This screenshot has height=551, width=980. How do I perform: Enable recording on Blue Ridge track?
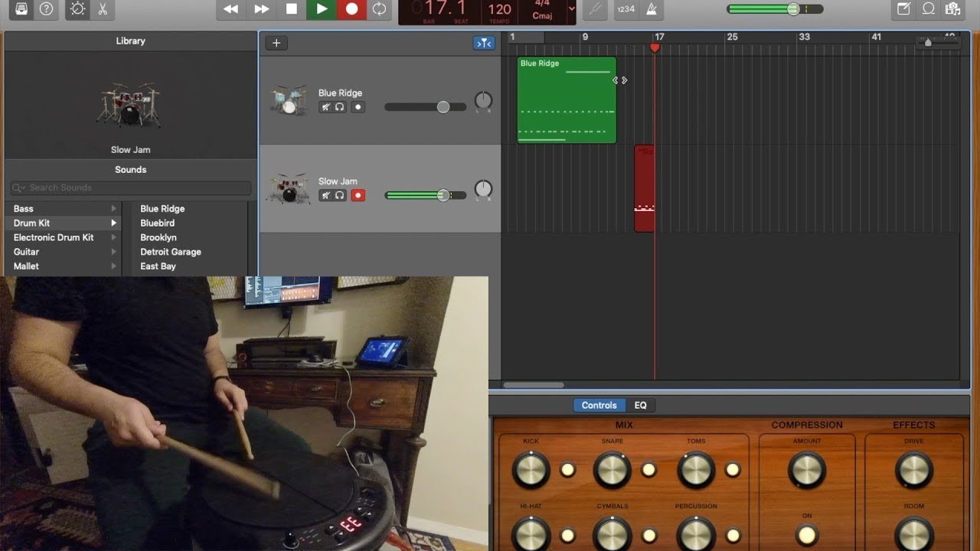(358, 107)
